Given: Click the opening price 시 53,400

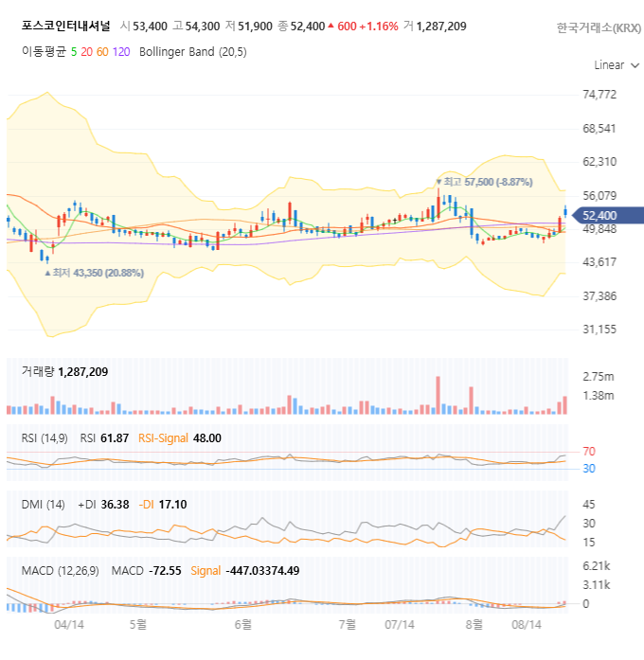Looking at the screenshot, I should 144,27.
